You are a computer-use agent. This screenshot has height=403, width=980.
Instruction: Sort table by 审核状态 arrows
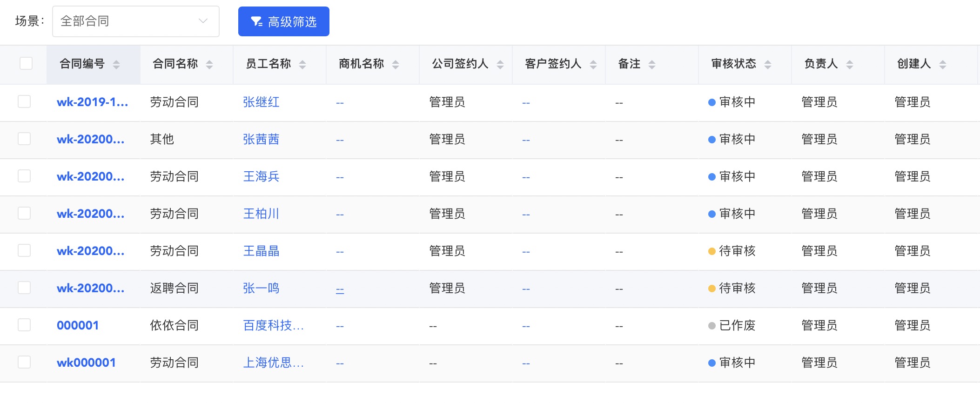pos(768,65)
